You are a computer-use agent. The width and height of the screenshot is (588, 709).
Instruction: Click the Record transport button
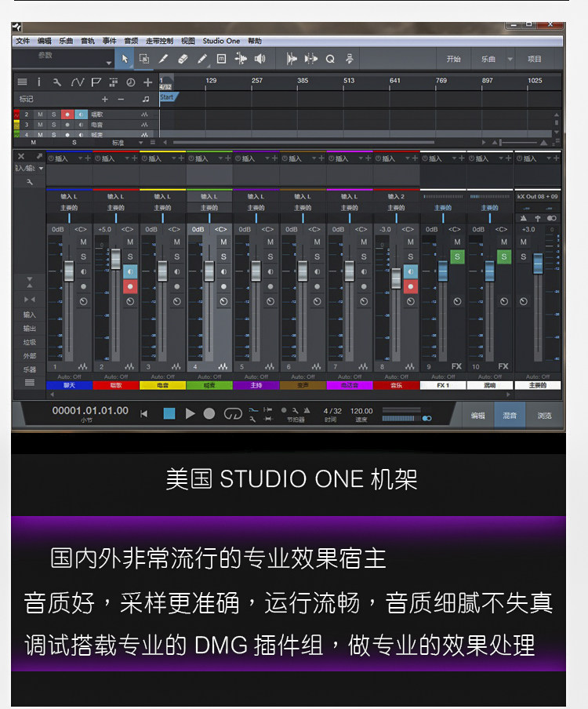pyautogui.click(x=209, y=414)
